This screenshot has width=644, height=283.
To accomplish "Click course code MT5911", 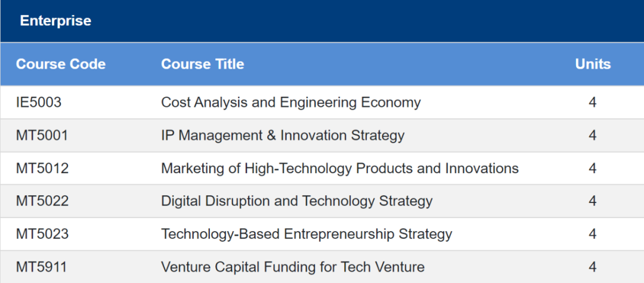I will point(41,267).
